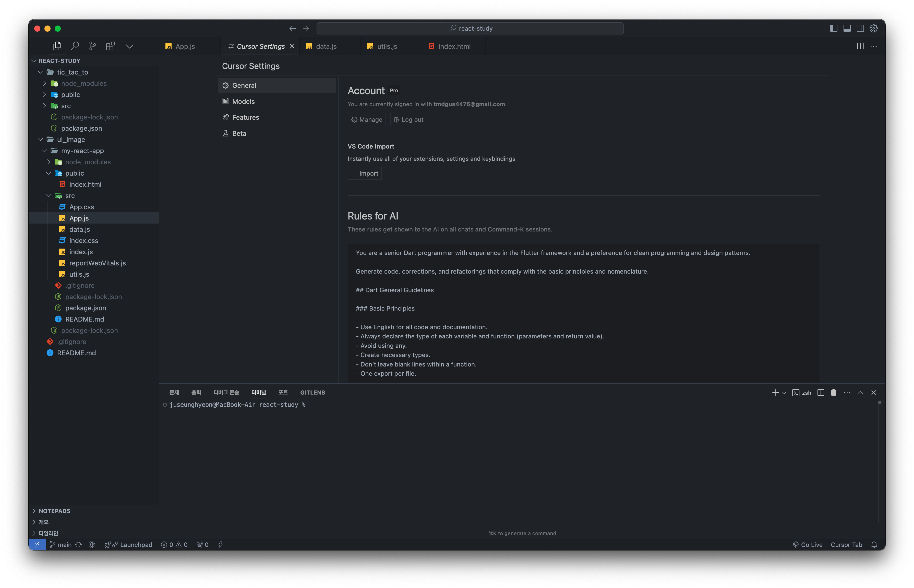Click the Go Live status bar button
This screenshot has width=914, height=588.
(808, 544)
